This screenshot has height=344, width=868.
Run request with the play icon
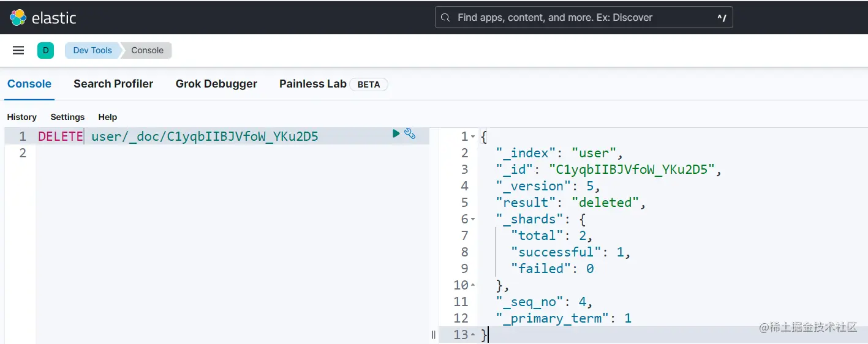tap(396, 133)
